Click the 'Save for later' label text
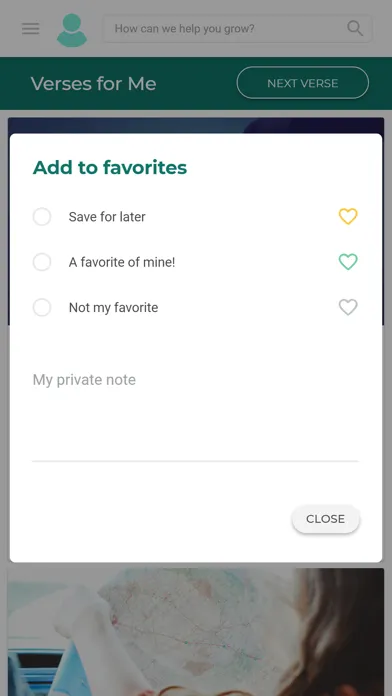Image resolution: width=392 pixels, height=696 pixels. click(107, 217)
